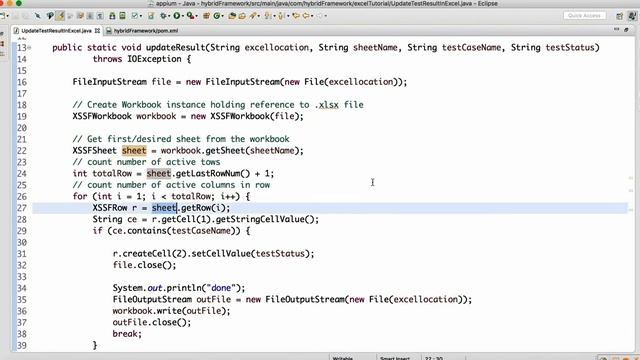The width and height of the screenshot is (640, 360).
Task: Open the dropdown next to checkbox task icon
Action: (141, 16)
